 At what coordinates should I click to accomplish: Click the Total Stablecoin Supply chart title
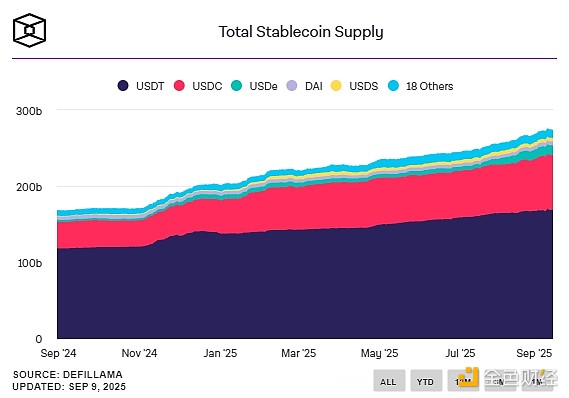301,32
